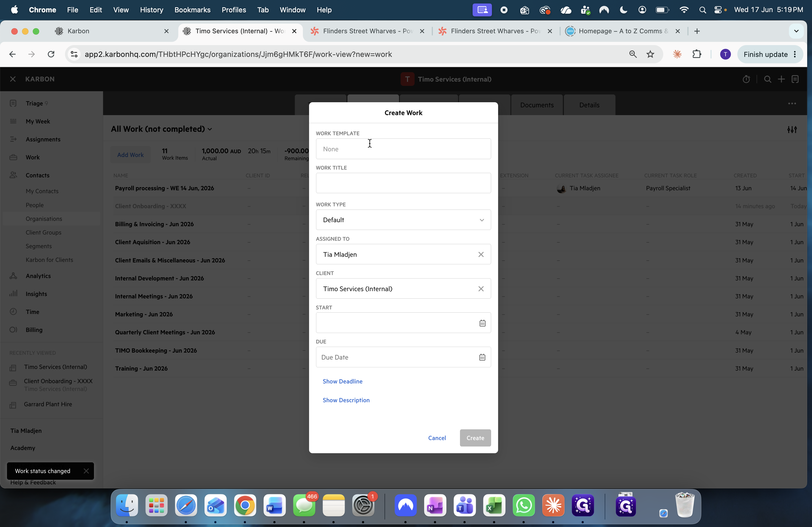Open Karbon for Clients in sidebar

pos(49,260)
